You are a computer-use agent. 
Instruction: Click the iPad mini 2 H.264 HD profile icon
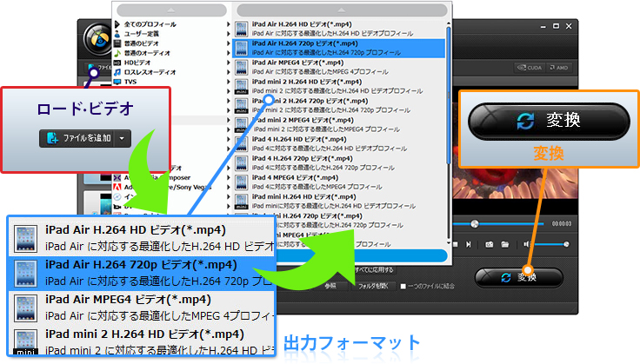tap(241, 86)
